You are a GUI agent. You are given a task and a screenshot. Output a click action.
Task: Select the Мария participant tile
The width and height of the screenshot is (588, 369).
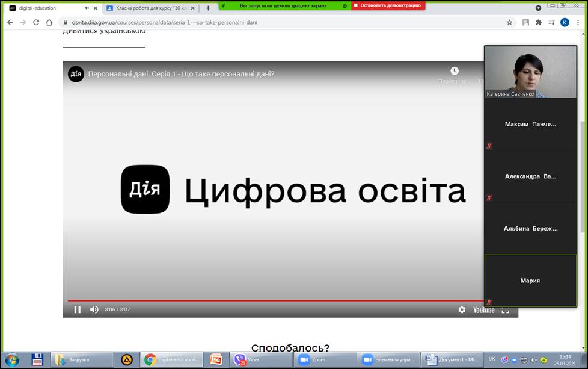click(530, 281)
